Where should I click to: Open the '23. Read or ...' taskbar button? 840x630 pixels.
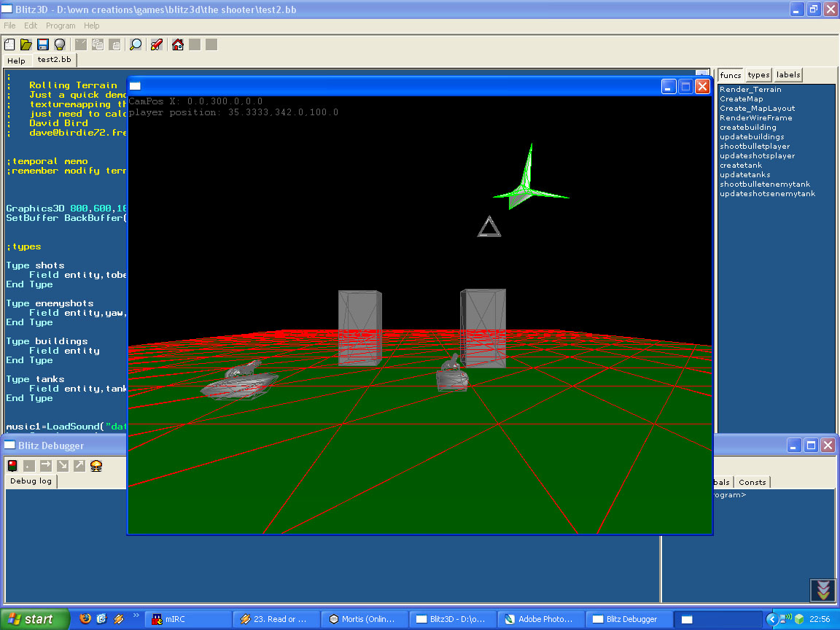pyautogui.click(x=276, y=619)
